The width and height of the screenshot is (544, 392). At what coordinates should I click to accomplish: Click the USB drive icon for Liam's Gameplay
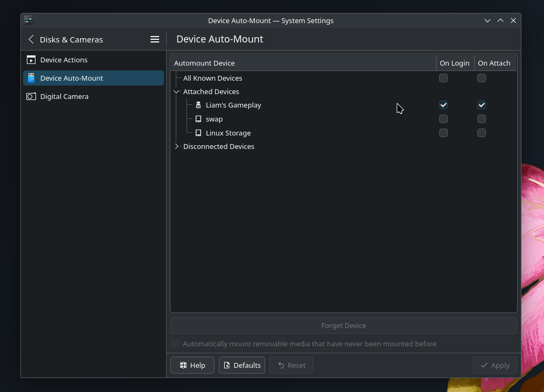coord(198,105)
